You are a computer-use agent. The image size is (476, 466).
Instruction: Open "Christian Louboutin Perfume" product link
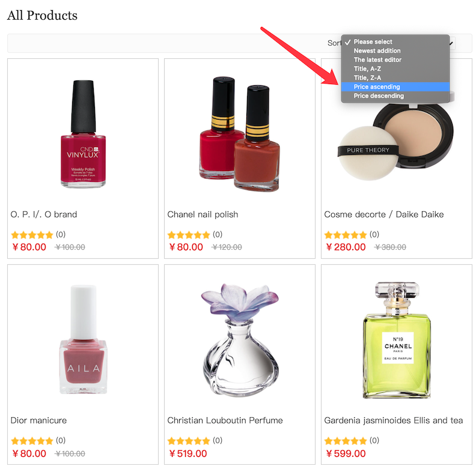point(225,420)
